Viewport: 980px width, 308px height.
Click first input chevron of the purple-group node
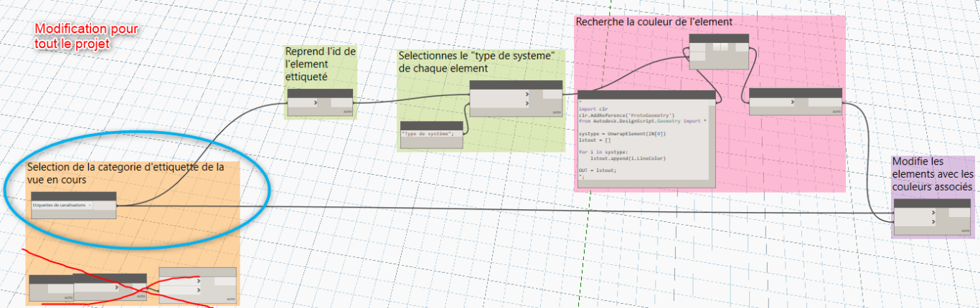click(932, 213)
